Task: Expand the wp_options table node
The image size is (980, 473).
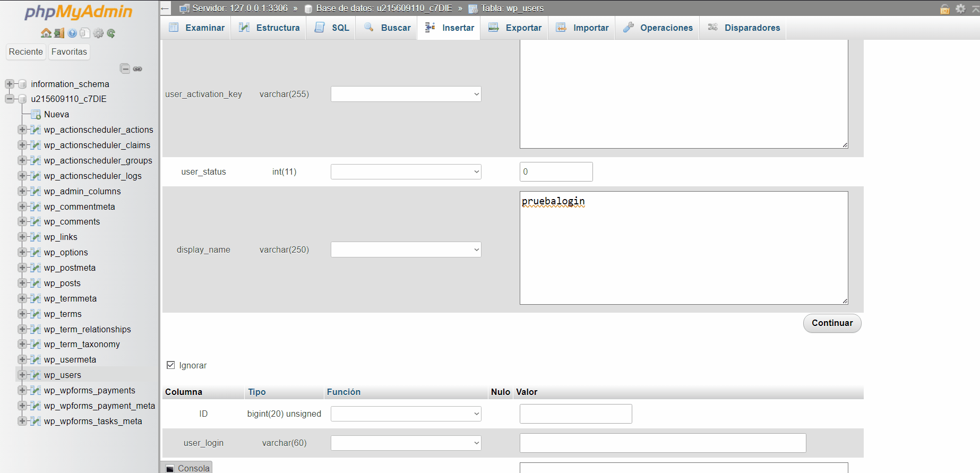Action: point(22,252)
